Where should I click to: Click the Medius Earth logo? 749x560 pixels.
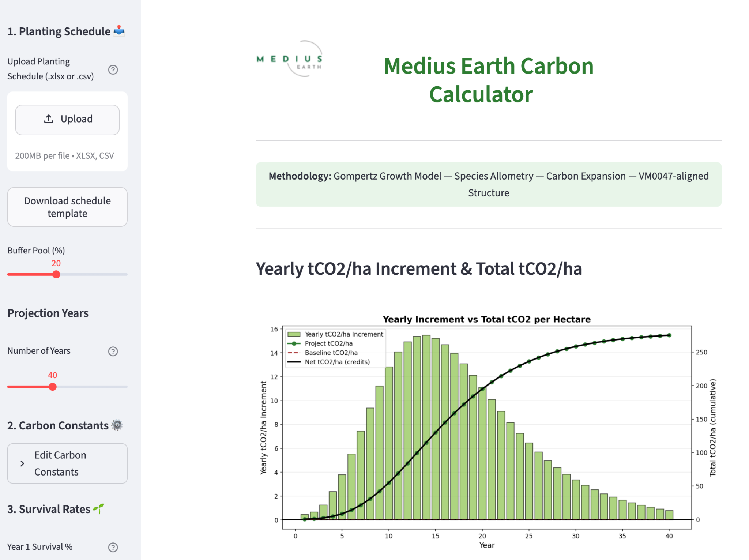click(x=290, y=59)
